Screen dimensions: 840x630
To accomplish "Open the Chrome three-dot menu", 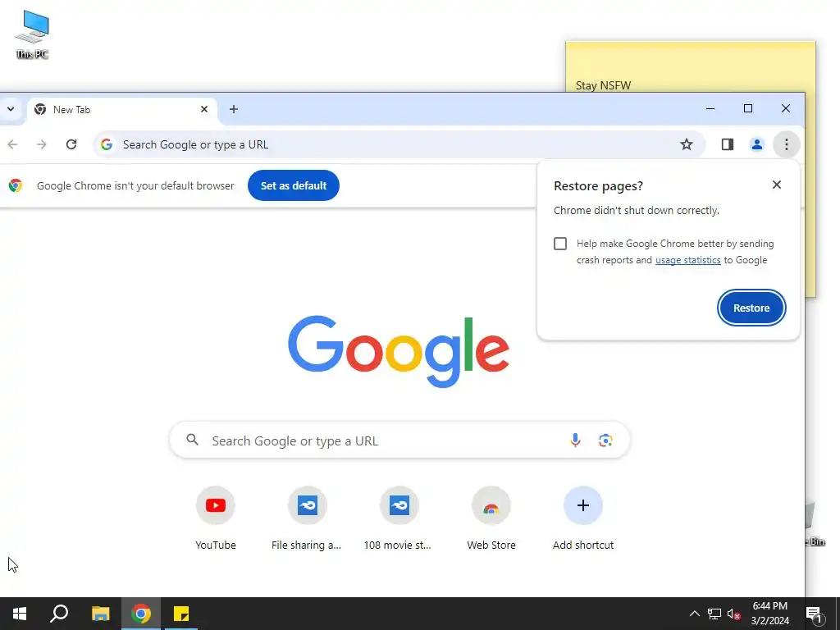I will tap(786, 144).
